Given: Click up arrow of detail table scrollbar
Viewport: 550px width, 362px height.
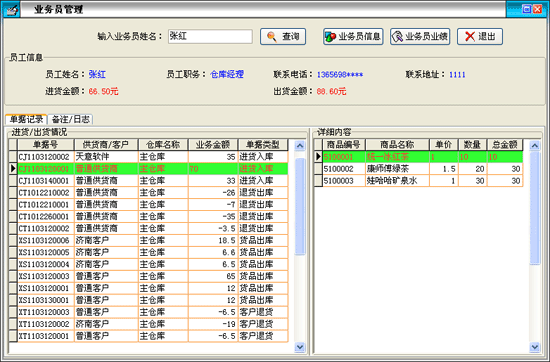Looking at the screenshot, I should point(535,145).
